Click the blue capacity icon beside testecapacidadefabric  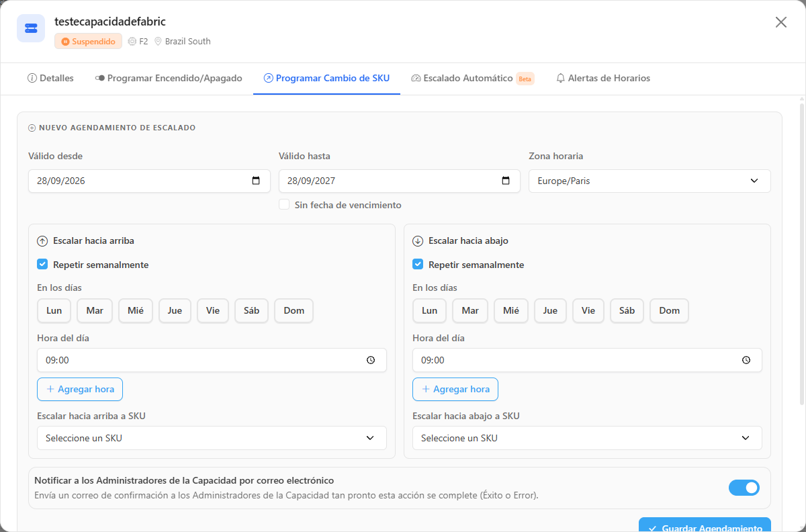click(31, 28)
